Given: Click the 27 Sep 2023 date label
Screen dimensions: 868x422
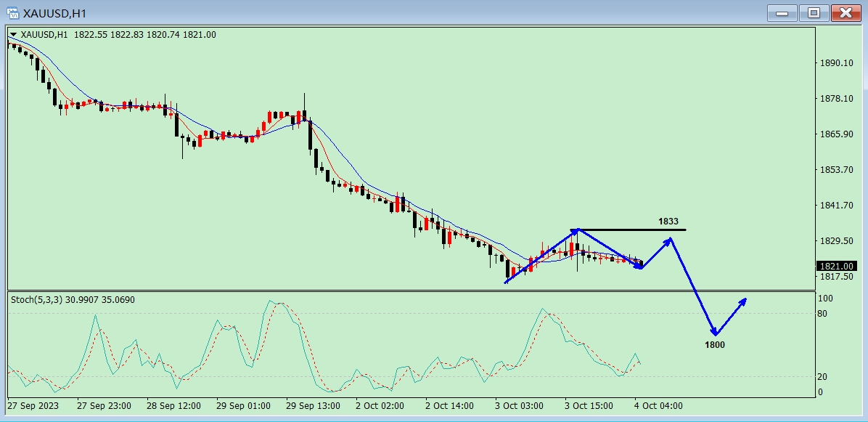Looking at the screenshot, I should point(33,406).
